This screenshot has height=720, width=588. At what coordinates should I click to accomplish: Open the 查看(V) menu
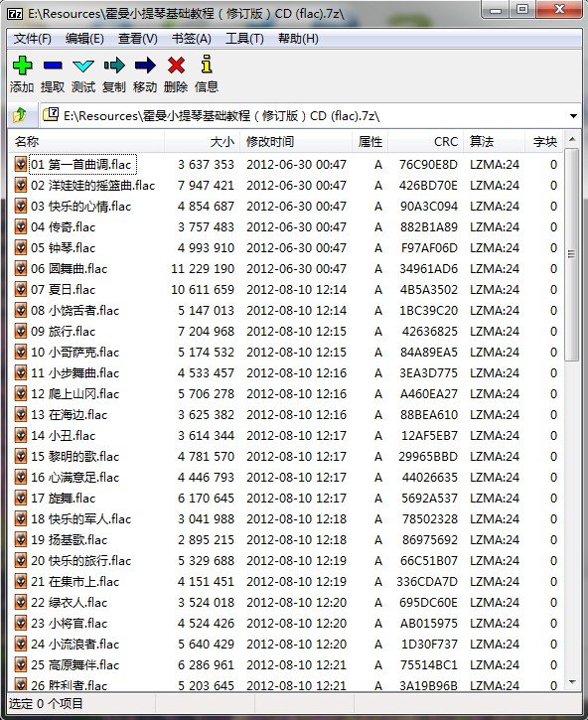tap(138, 39)
